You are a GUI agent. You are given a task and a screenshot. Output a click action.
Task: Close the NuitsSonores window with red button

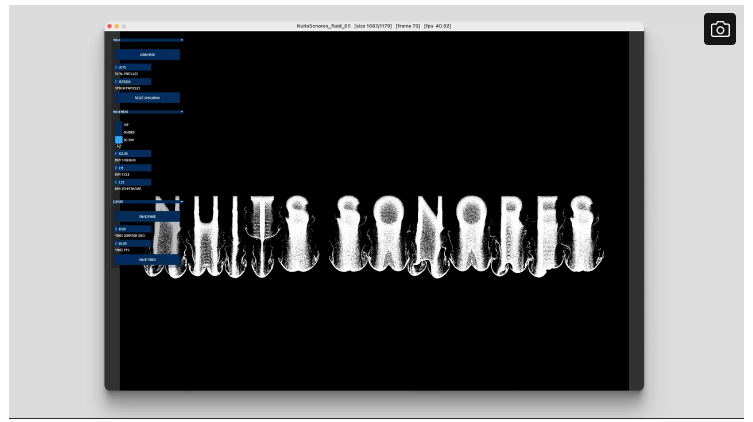109,26
